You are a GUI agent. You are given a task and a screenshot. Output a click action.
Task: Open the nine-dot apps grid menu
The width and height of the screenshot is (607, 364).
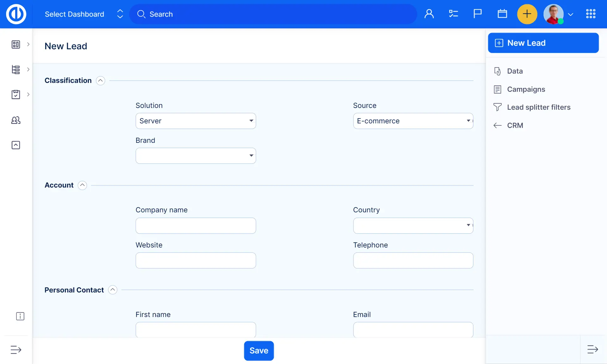591,14
